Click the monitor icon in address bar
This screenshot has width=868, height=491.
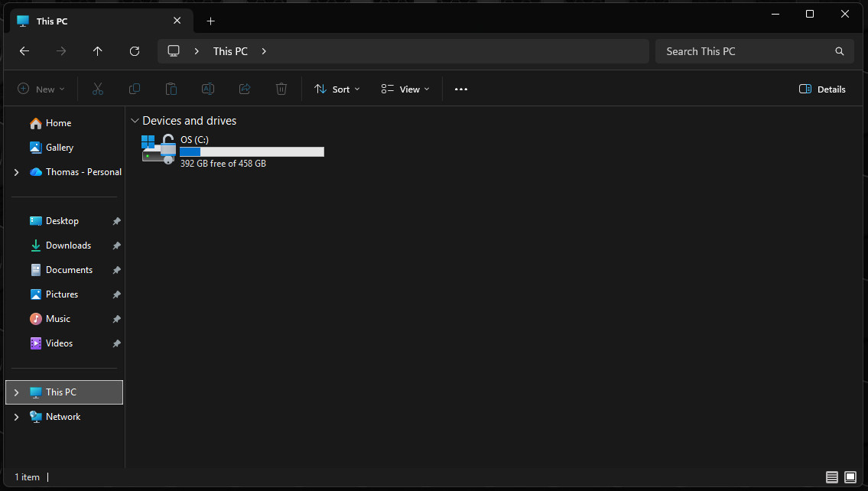tap(174, 51)
